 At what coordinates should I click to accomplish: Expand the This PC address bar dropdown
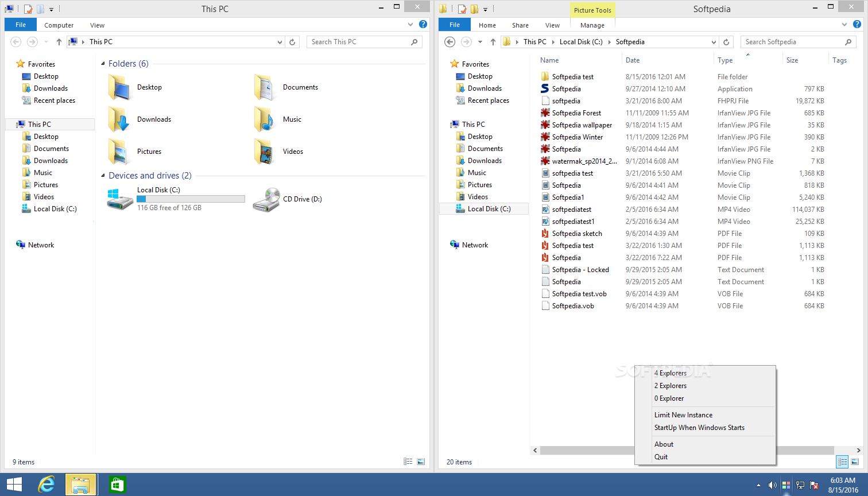coord(280,42)
